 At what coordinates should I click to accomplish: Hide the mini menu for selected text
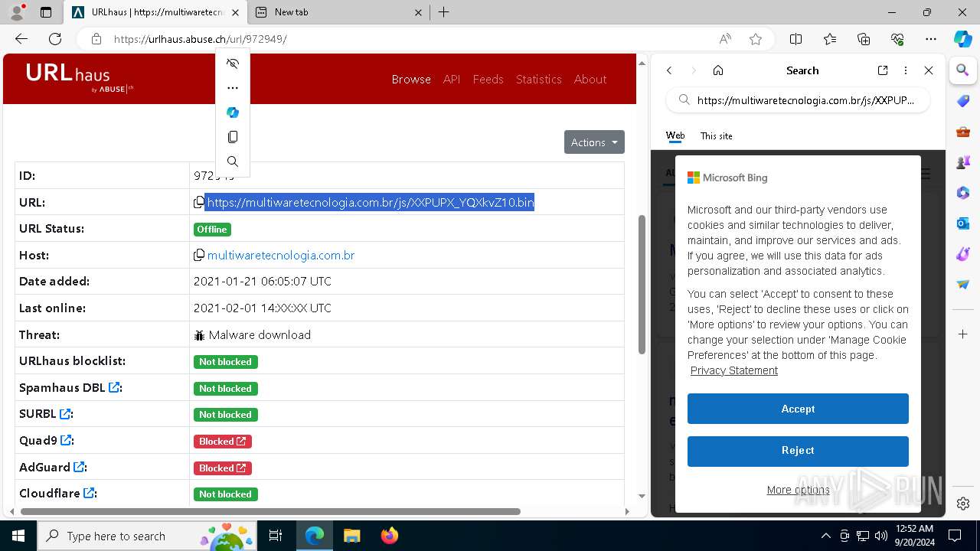point(233,64)
